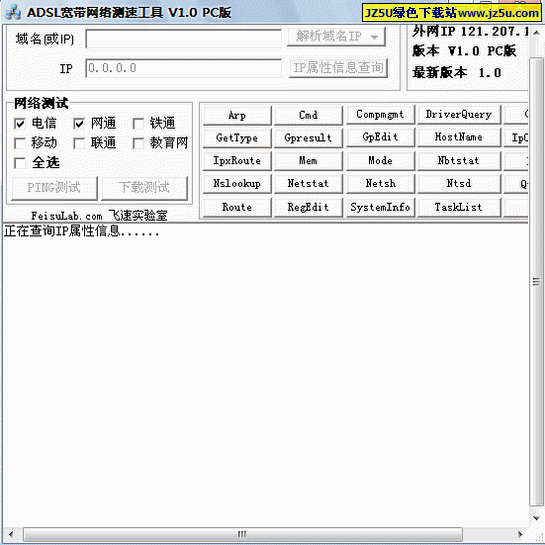Click the IP属性信息查询 button

[x=338, y=68]
